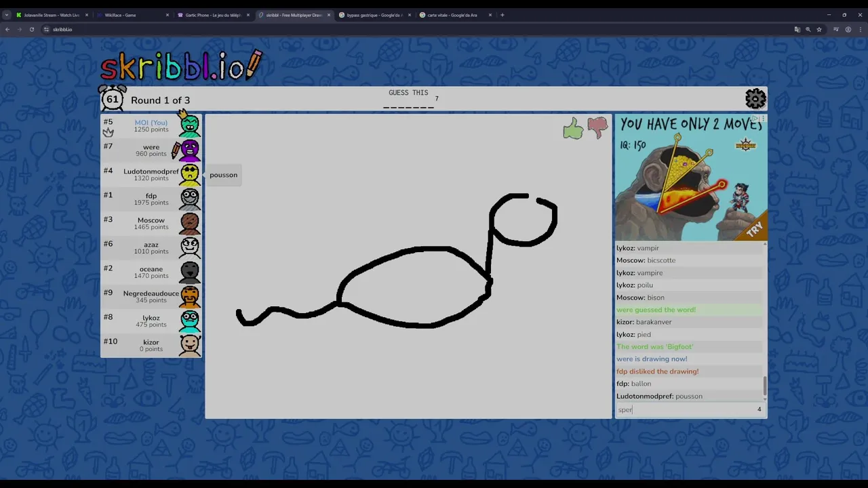Open the browser profile icon

848,29
